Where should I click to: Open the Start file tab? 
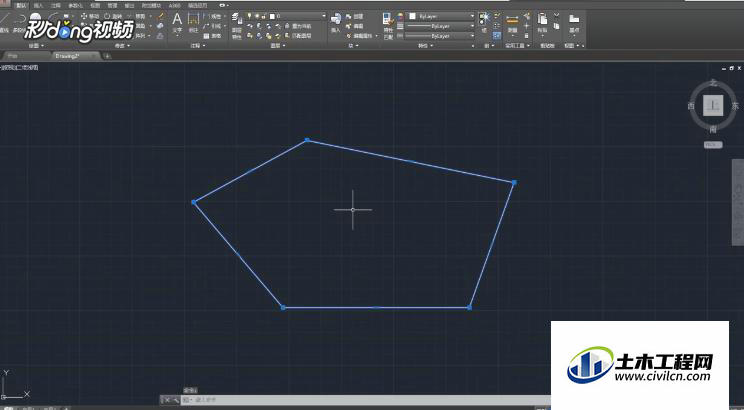25,56
